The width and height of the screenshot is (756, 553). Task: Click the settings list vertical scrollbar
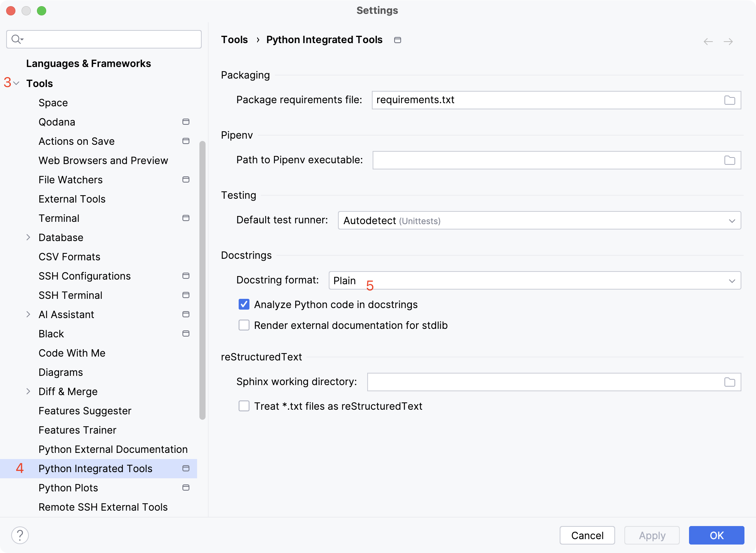point(202,280)
